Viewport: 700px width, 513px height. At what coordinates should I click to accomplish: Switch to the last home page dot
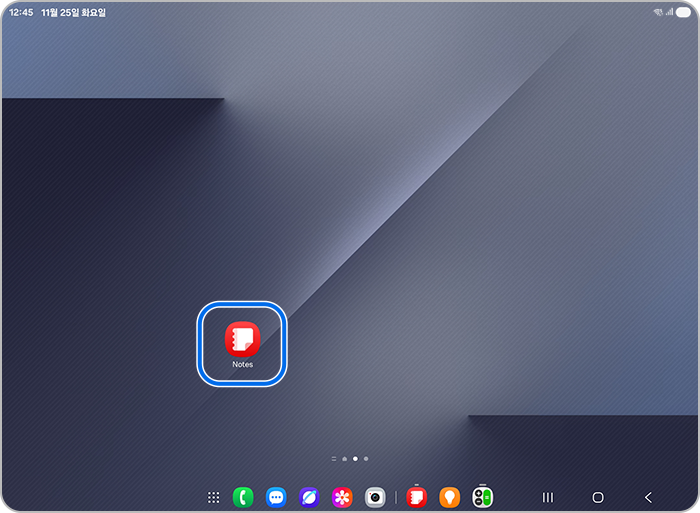[366, 458]
